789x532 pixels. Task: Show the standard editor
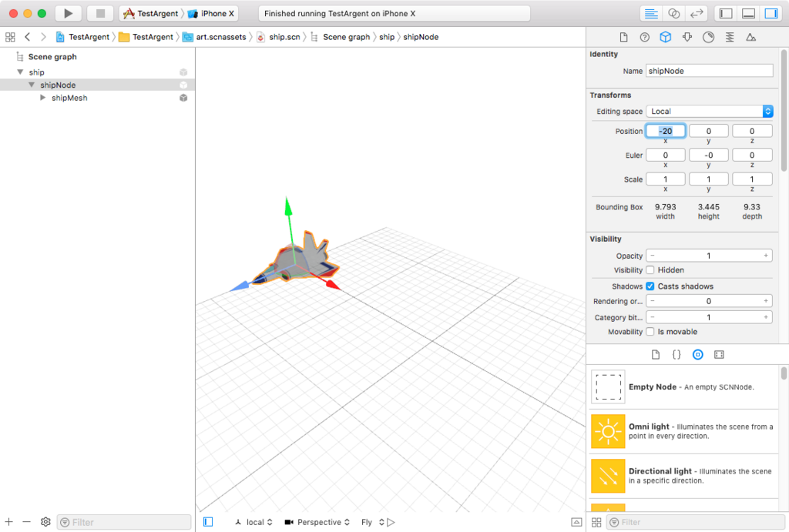pos(651,14)
